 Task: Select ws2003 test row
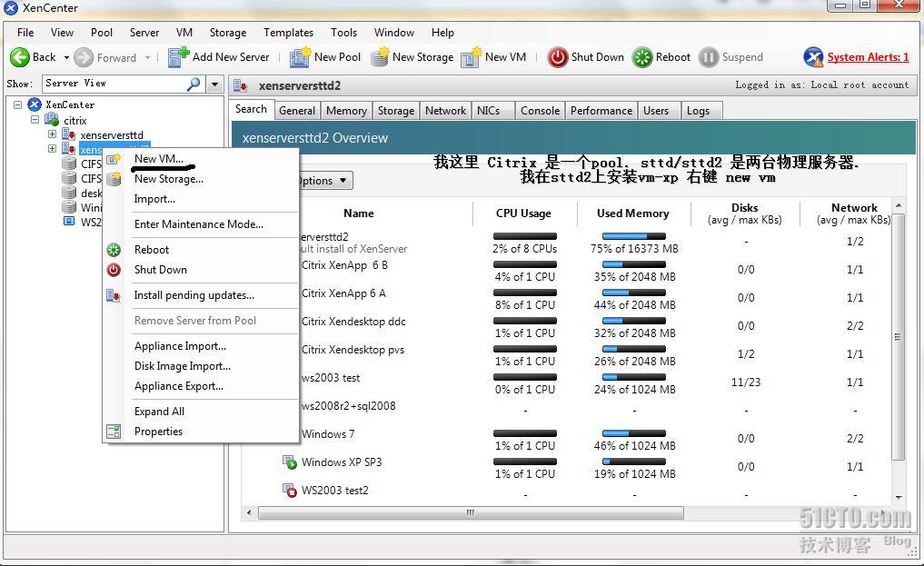click(330, 378)
